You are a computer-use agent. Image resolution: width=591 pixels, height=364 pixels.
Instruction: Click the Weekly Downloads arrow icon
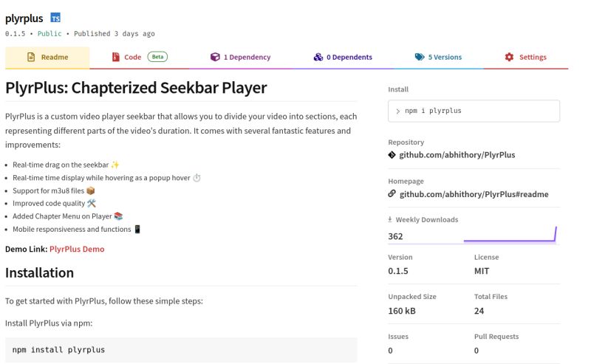390,219
